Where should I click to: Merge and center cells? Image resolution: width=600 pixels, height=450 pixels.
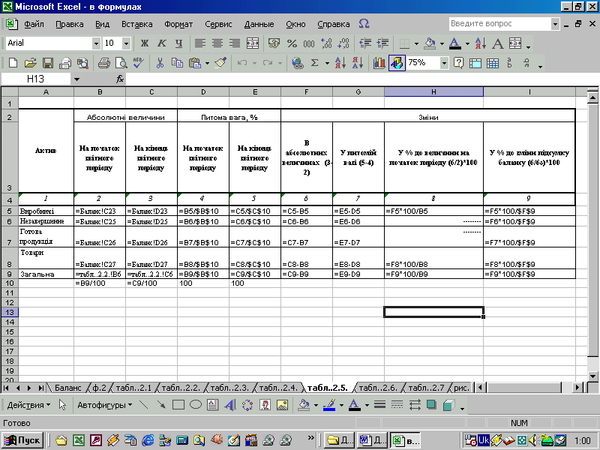(252, 44)
